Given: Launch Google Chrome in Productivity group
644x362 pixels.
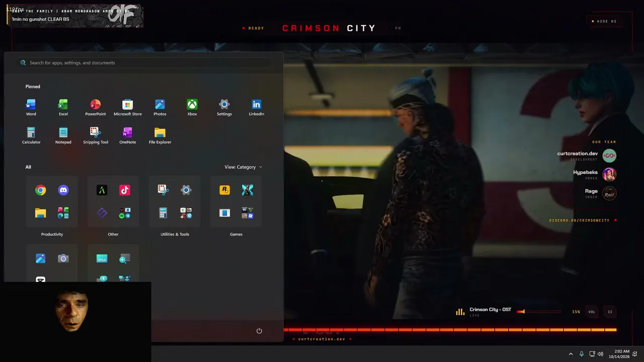Looking at the screenshot, I should [41, 190].
